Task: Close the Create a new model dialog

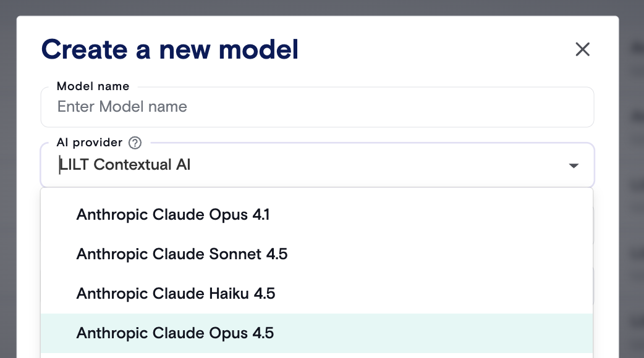Action: click(582, 49)
